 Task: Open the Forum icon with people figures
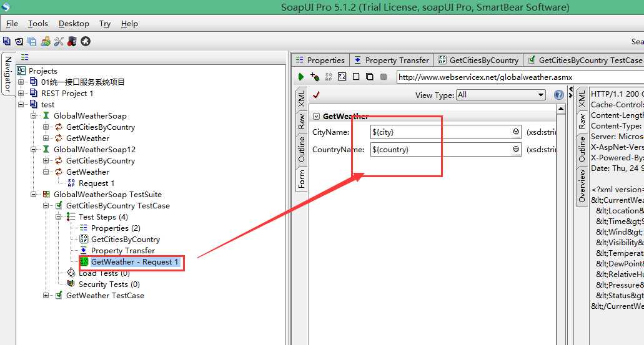(x=46, y=41)
